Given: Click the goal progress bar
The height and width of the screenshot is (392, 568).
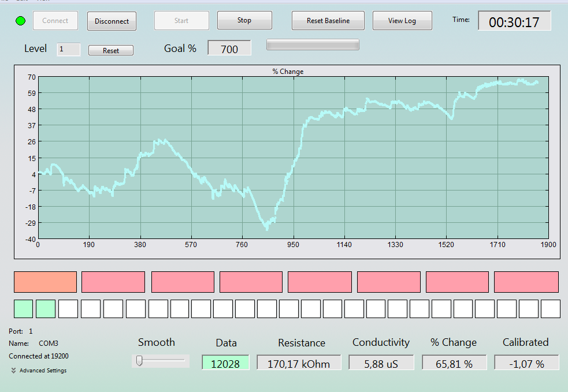Looking at the screenshot, I should (313, 44).
